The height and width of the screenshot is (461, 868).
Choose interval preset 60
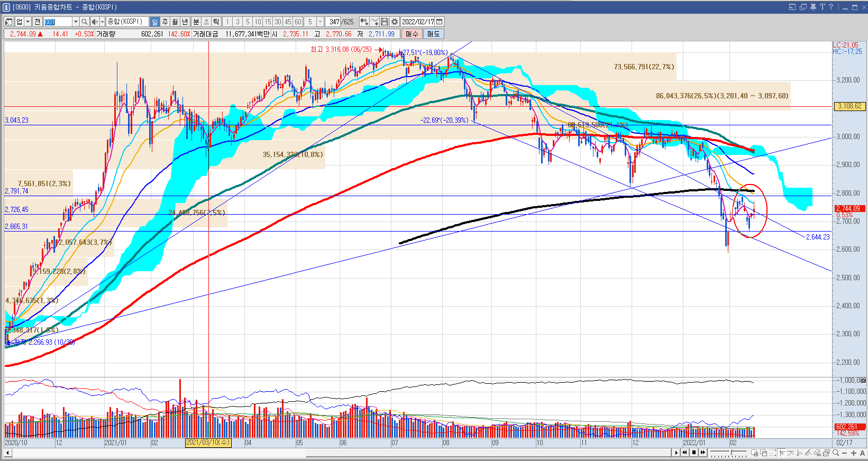coord(298,22)
